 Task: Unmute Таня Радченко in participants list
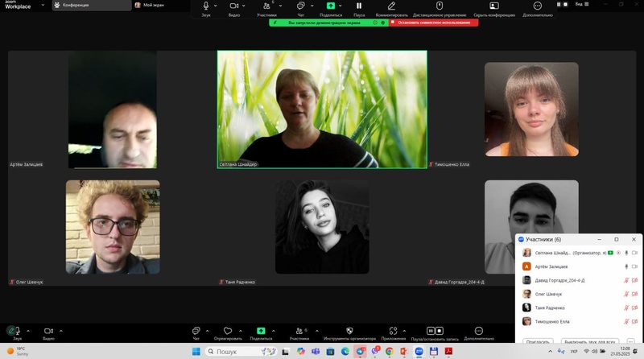626,307
